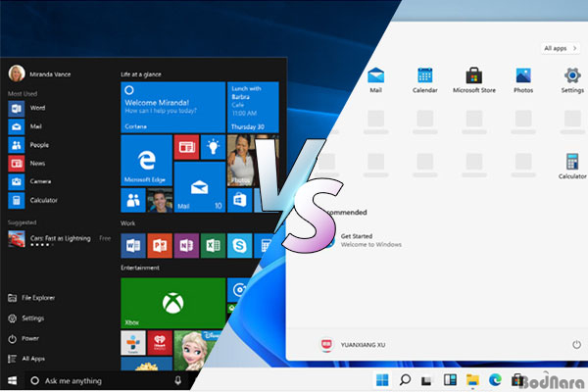Launch Skype tile in Work group

click(240, 246)
